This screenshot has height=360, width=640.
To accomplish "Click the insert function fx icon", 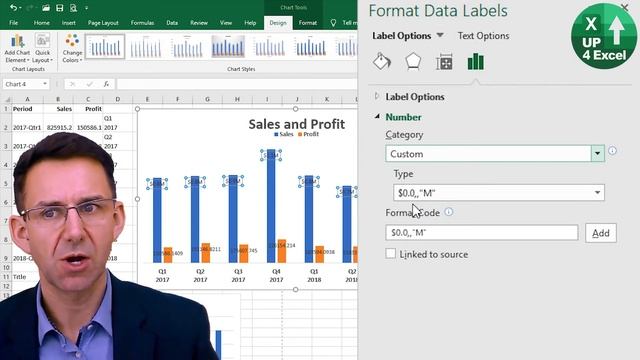I will click(x=106, y=84).
